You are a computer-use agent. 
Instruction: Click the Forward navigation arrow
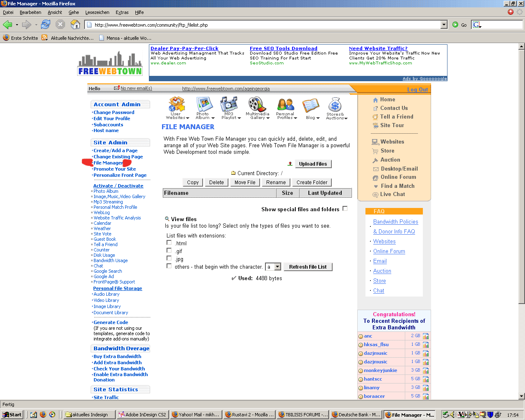(27, 25)
